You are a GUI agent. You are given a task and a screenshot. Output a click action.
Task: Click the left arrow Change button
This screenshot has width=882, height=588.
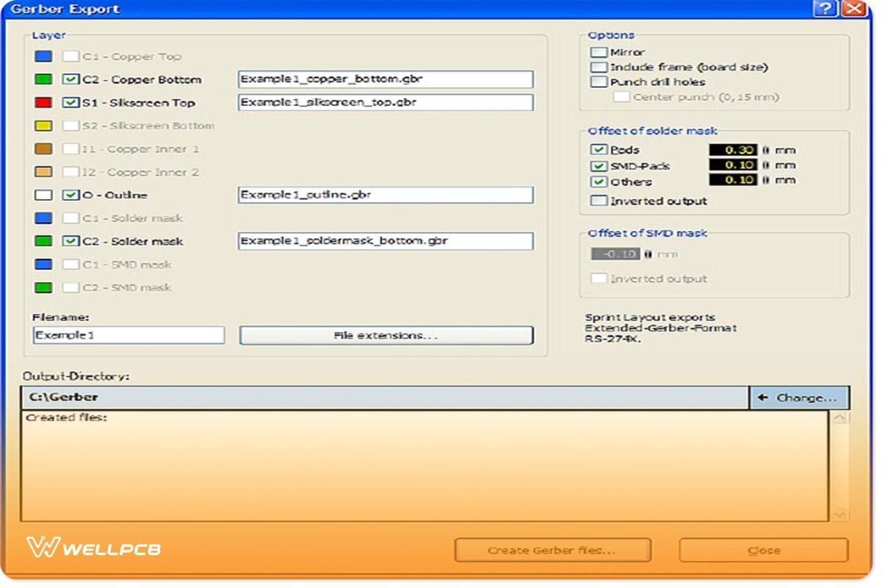click(x=799, y=398)
